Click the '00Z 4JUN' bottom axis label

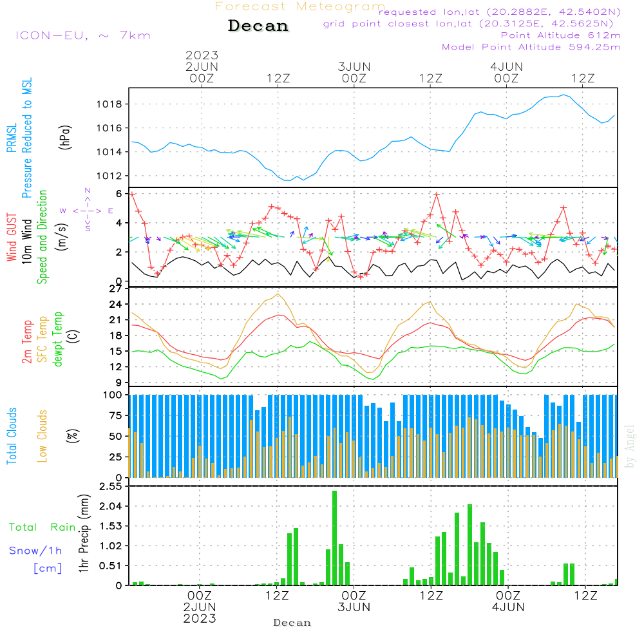[508, 601]
